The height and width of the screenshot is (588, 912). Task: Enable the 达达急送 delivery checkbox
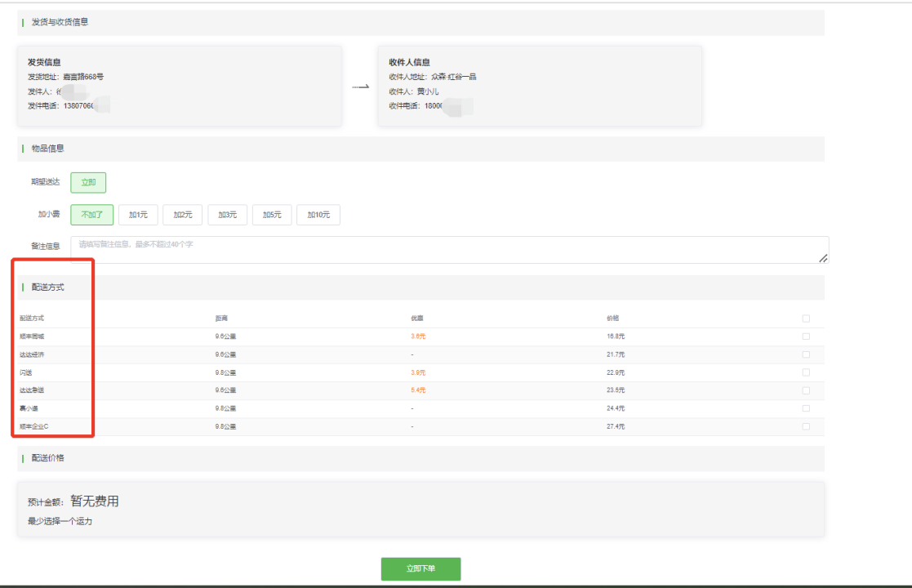806,390
